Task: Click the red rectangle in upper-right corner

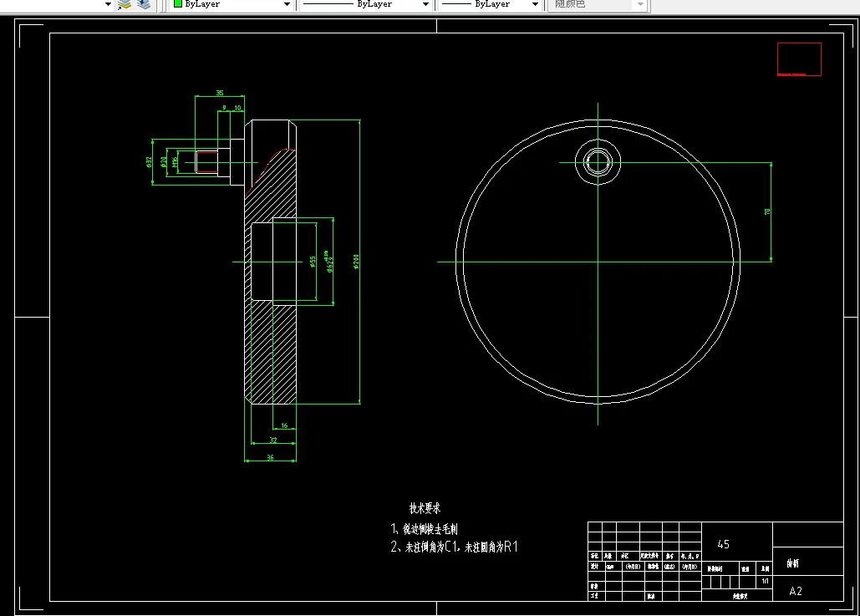Action: [x=799, y=59]
